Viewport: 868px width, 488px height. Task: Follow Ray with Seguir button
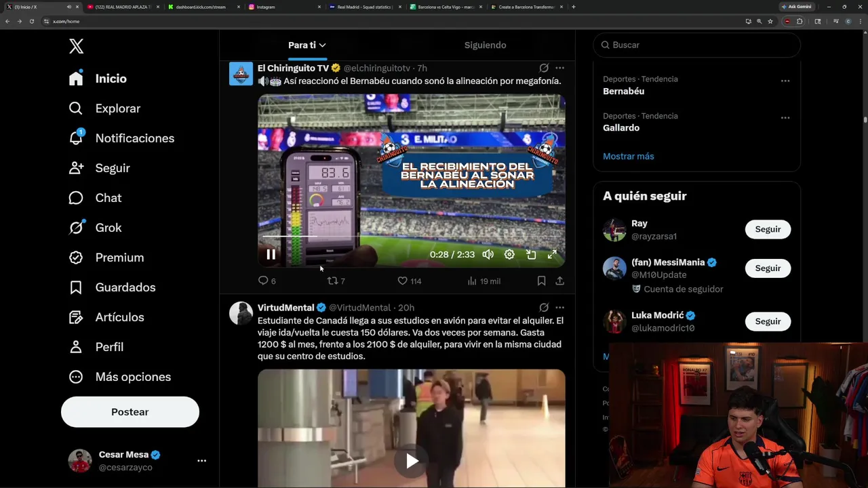768,229
